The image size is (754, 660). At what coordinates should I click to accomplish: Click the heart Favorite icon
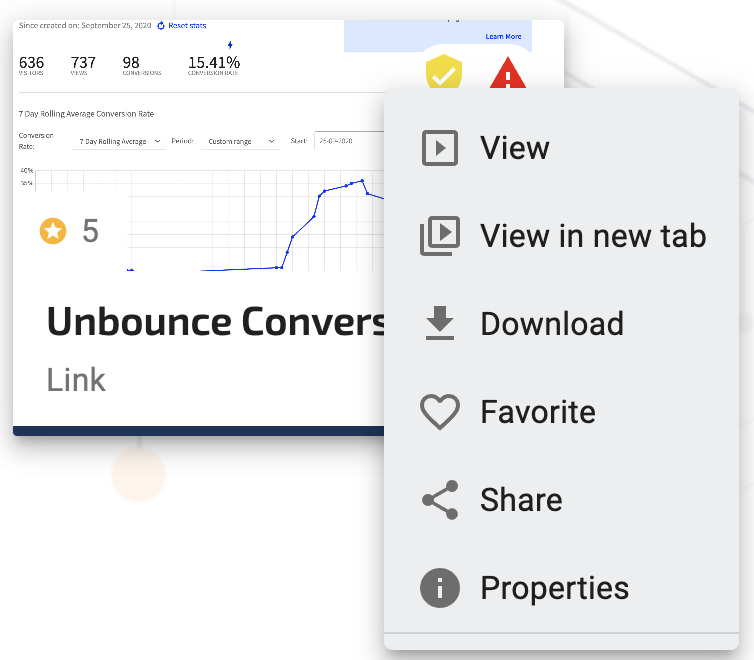pyautogui.click(x=440, y=412)
